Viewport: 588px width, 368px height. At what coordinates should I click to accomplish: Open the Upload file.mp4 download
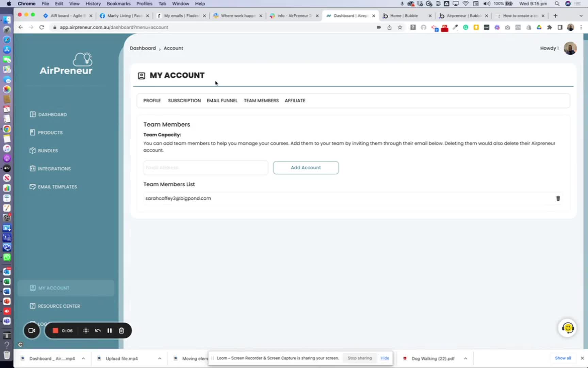point(121,358)
